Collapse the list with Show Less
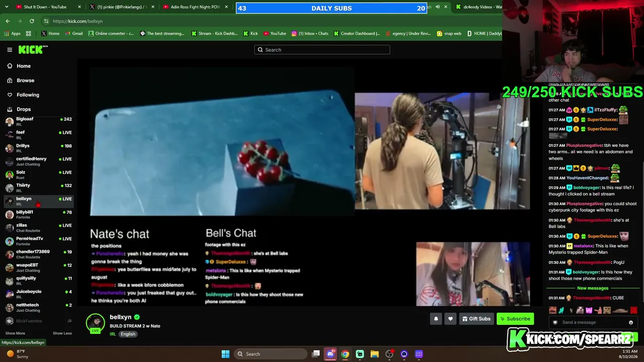644x362 pixels. [x=62, y=333]
